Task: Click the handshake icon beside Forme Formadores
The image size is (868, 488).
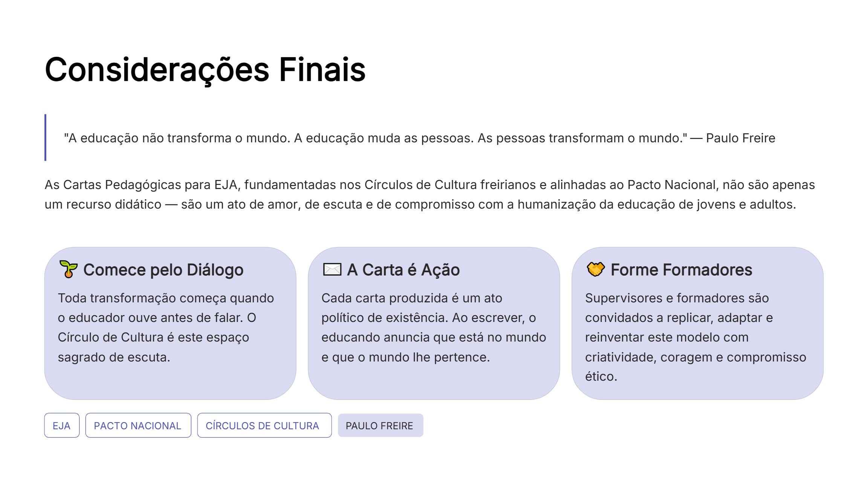Action: click(x=596, y=269)
